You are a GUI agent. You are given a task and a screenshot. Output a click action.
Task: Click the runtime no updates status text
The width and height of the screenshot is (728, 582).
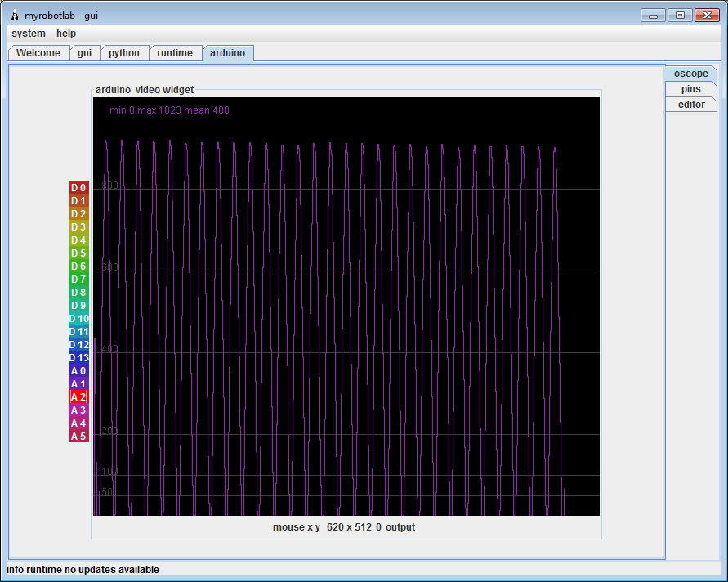pos(83,570)
